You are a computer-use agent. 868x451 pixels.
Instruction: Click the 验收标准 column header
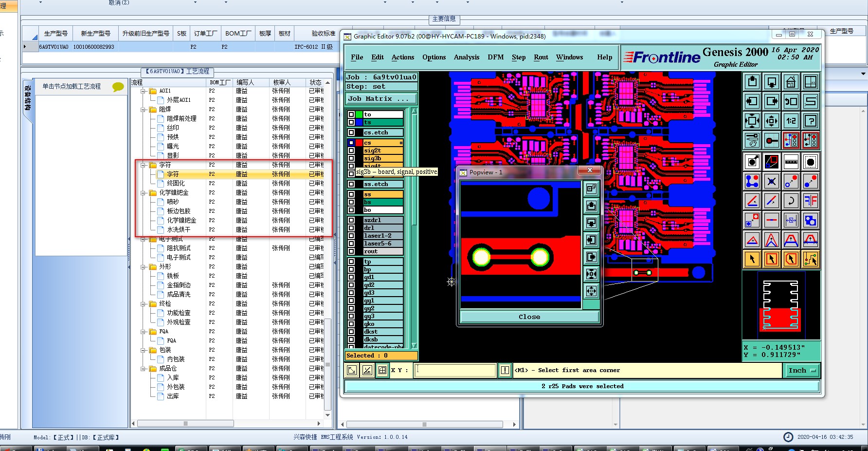(x=324, y=34)
